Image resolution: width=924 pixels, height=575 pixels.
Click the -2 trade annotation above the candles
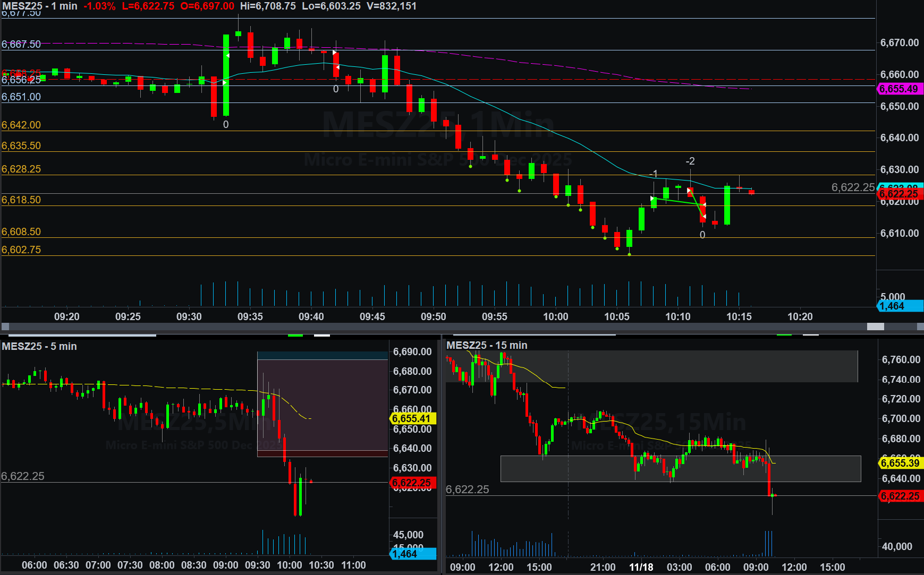(690, 161)
